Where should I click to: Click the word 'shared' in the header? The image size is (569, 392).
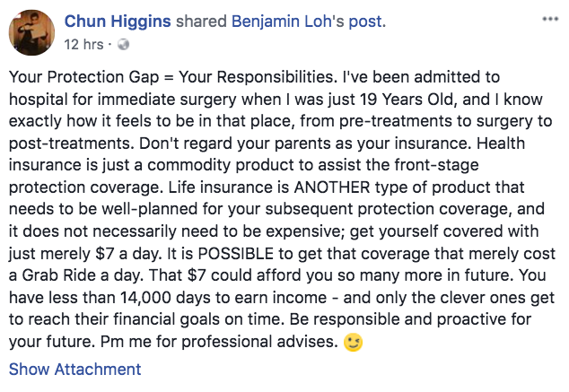201,21
